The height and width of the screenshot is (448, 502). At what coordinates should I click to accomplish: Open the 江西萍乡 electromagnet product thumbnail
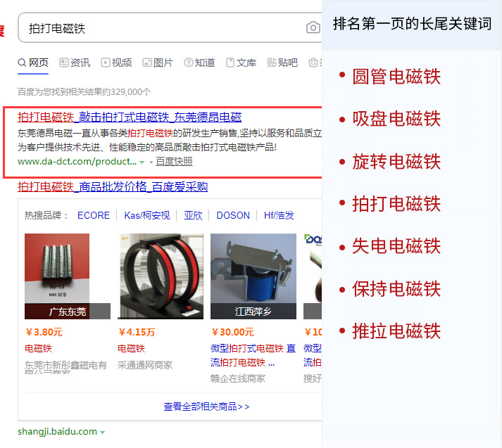click(x=253, y=276)
